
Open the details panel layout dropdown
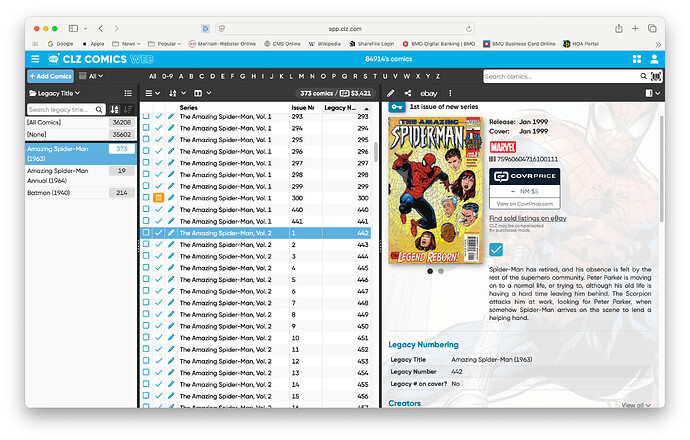(x=652, y=93)
